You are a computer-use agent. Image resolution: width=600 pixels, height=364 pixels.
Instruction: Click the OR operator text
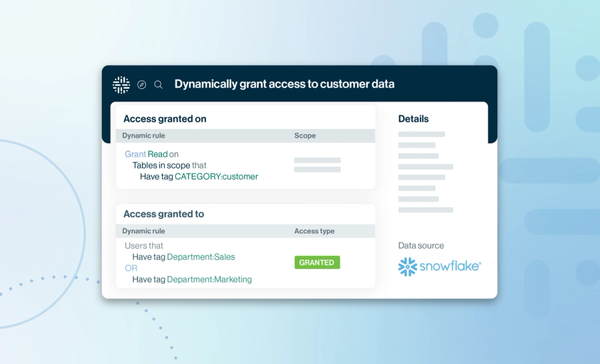click(131, 268)
